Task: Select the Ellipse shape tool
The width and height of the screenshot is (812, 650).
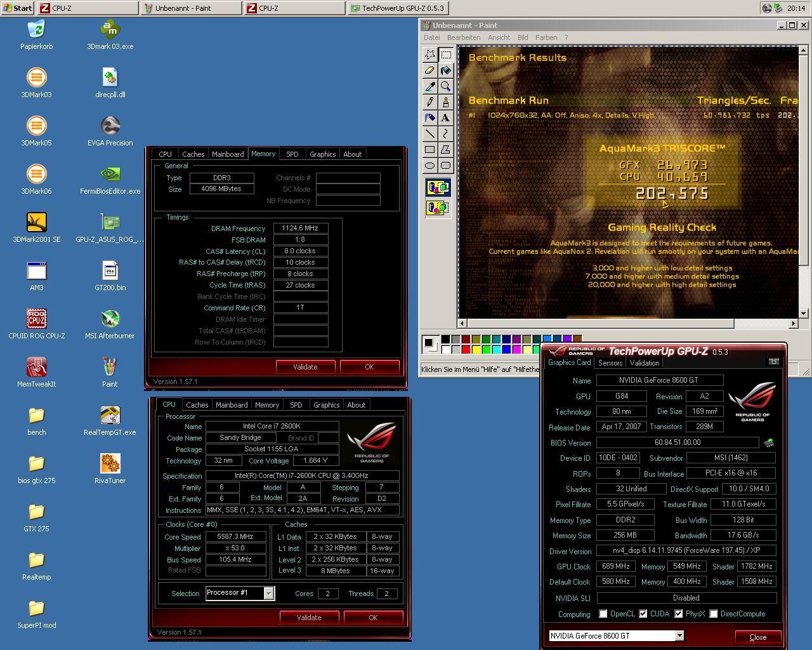Action: 430,166
